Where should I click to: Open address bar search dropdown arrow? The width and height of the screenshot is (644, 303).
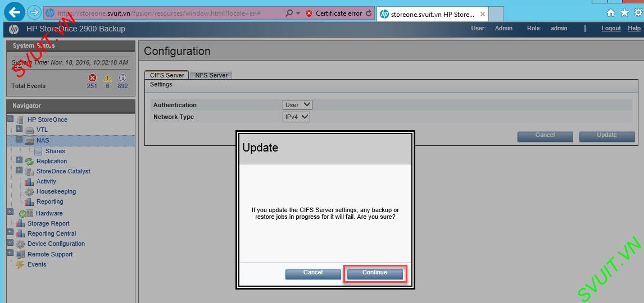[298, 13]
